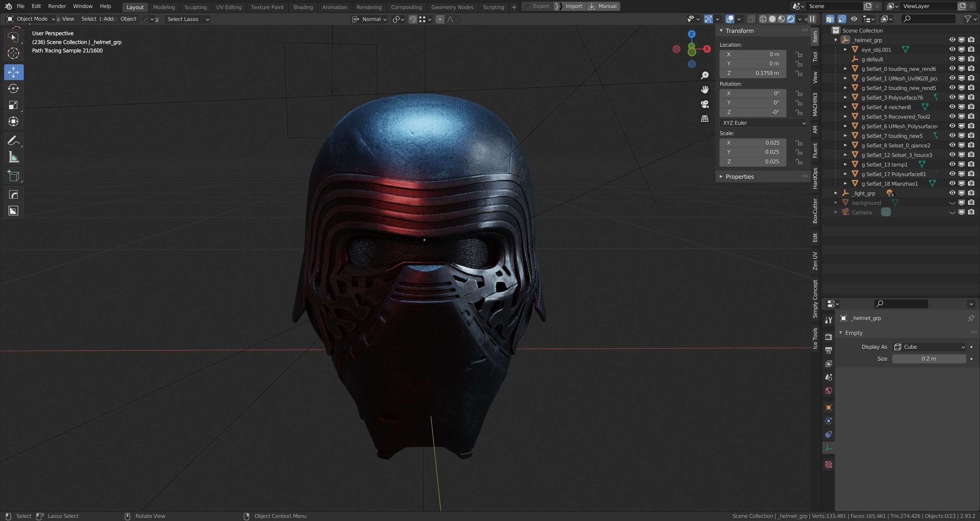
Task: Open Tool properties wrench icon
Action: (x=828, y=320)
